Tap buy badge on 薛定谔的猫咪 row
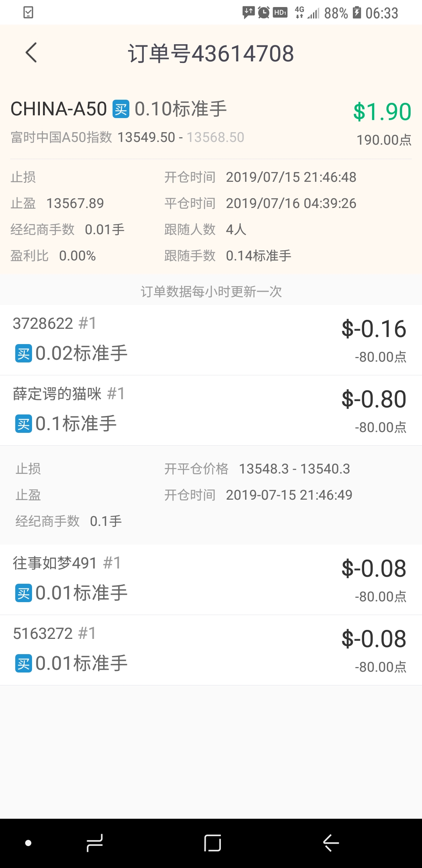 click(23, 424)
